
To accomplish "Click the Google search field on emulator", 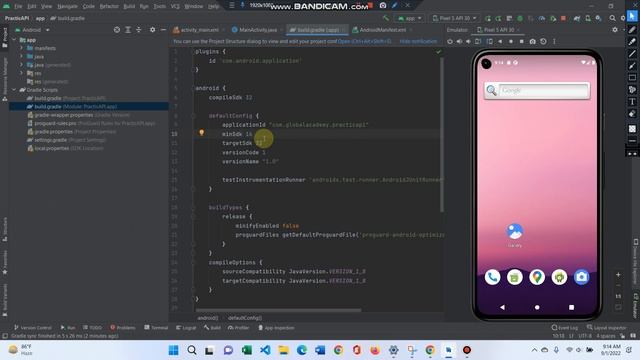I will click(x=537, y=91).
